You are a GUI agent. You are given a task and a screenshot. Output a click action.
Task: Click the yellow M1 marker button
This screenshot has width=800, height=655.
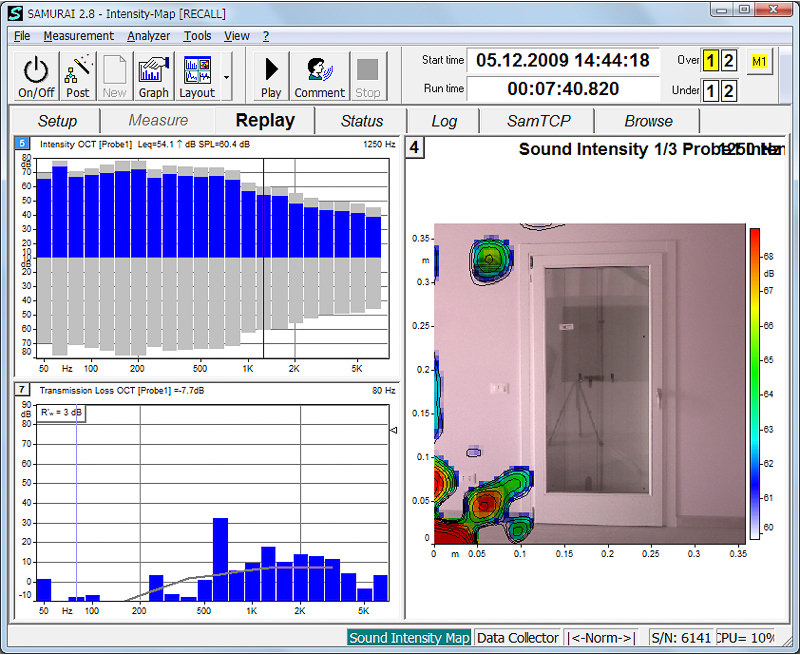(758, 60)
